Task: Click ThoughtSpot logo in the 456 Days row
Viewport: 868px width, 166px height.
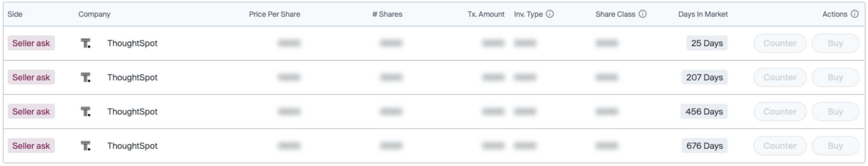Action: click(x=85, y=111)
